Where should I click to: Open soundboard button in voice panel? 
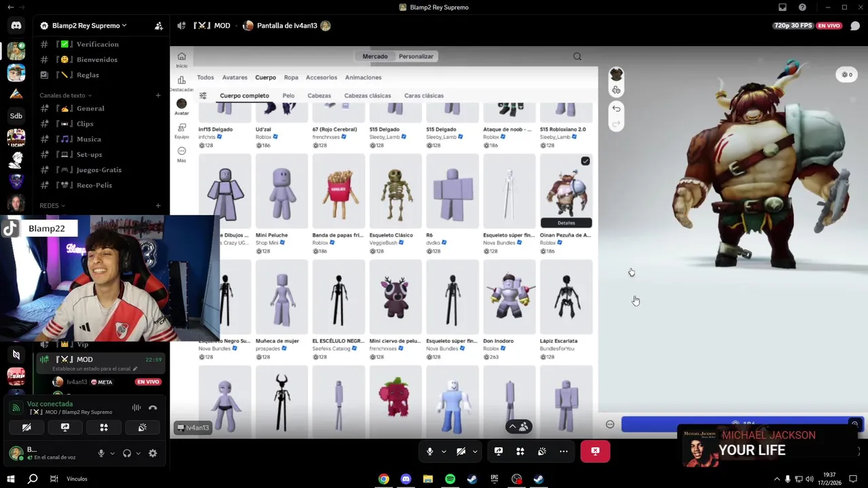point(142,428)
